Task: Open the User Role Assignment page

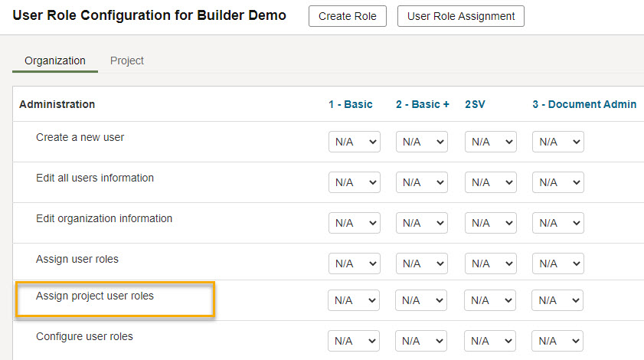Action: [460, 16]
